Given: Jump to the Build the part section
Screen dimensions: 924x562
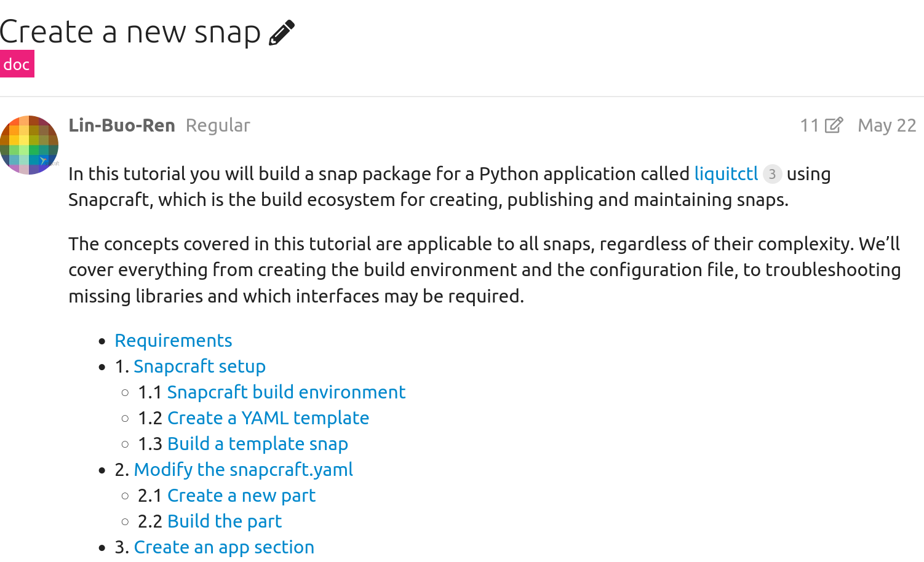Looking at the screenshot, I should [x=225, y=521].
